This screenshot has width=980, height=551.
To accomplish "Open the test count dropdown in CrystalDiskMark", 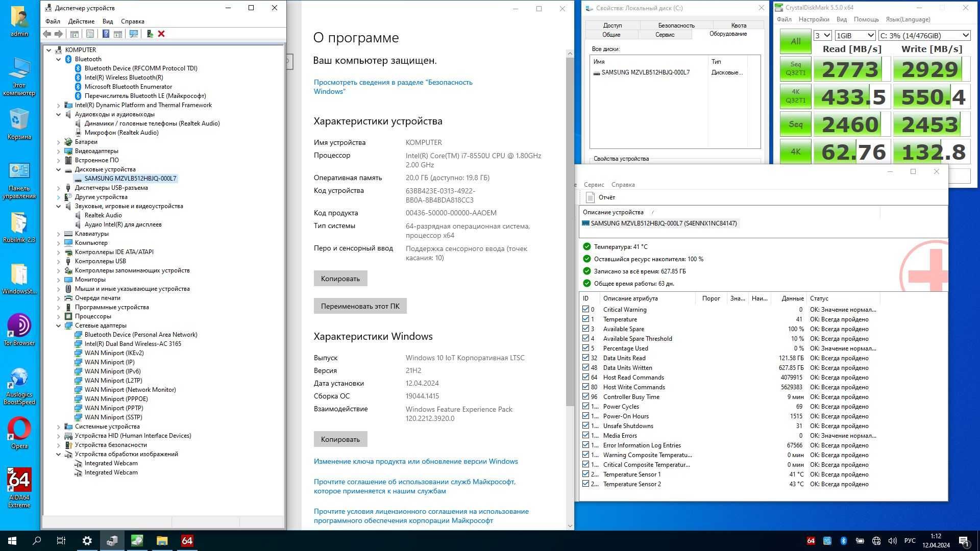I will click(822, 35).
